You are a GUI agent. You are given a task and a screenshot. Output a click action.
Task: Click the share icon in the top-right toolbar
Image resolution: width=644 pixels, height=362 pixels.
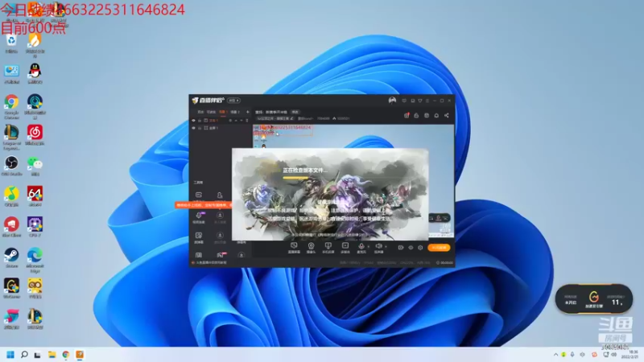pos(447,115)
